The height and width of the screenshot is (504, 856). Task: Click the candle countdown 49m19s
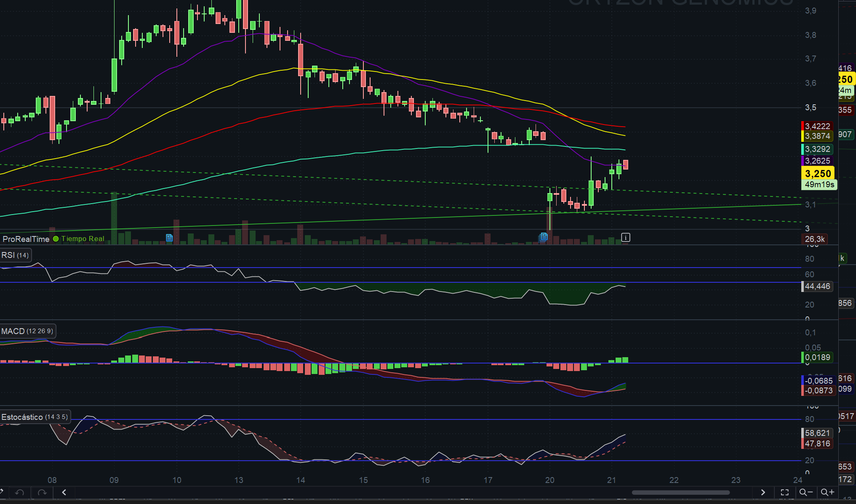819,185
